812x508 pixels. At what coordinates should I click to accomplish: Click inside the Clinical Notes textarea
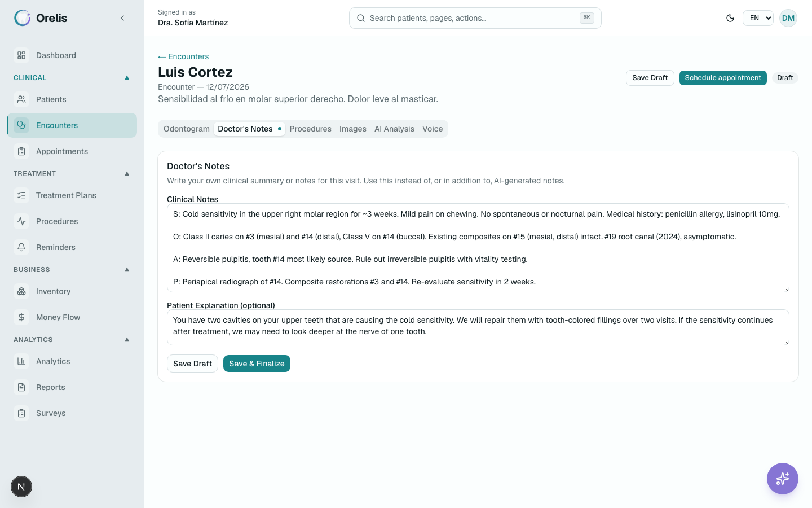point(478,248)
